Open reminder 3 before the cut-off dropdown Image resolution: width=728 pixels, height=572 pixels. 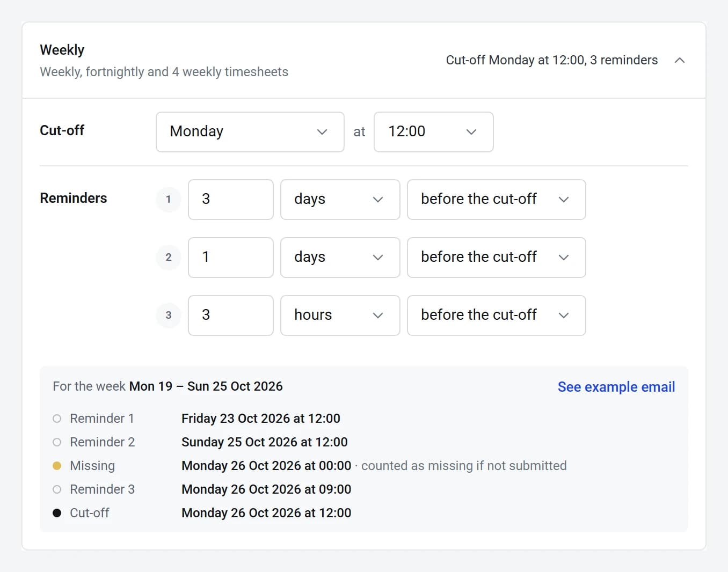coord(497,316)
